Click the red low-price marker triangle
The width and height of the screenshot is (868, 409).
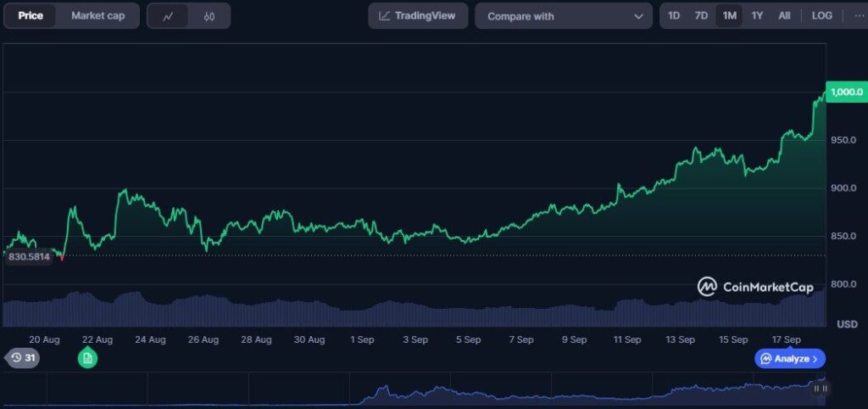tap(62, 258)
